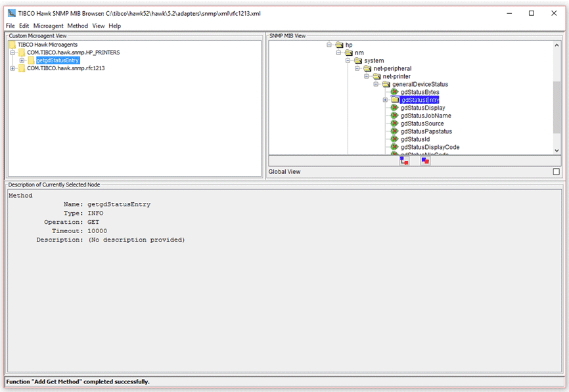Click the system folder icon
The height and width of the screenshot is (392, 569).
point(358,60)
